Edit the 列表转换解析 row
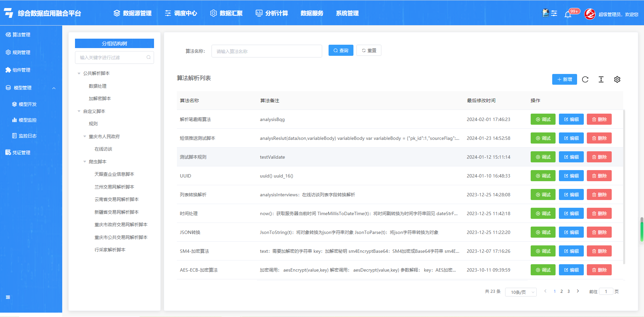The image size is (644, 317). click(571, 195)
